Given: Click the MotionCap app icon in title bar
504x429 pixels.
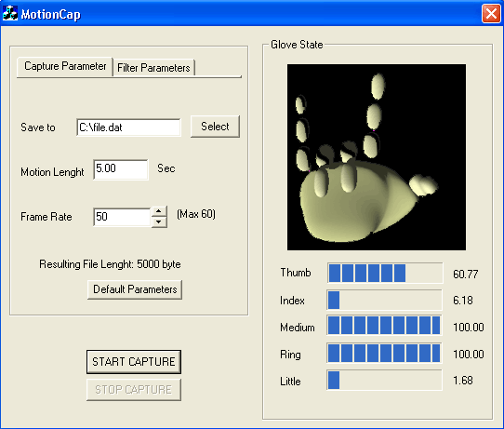Looking at the screenshot, I should click(9, 14).
